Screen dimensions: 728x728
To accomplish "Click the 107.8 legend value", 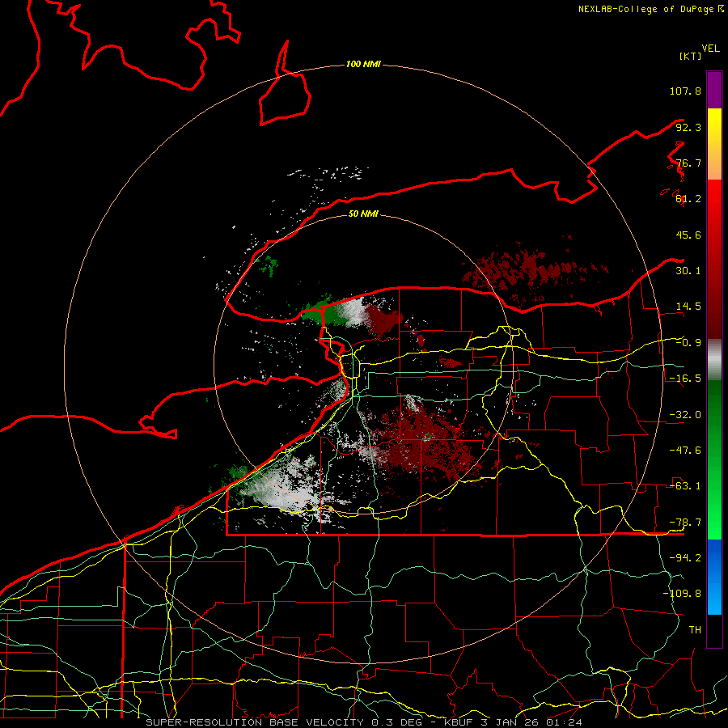I will [685, 91].
